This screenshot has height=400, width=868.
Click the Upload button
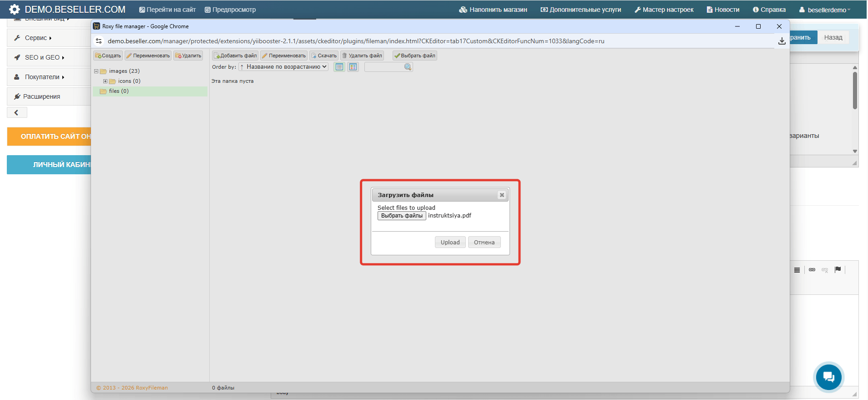tap(450, 242)
